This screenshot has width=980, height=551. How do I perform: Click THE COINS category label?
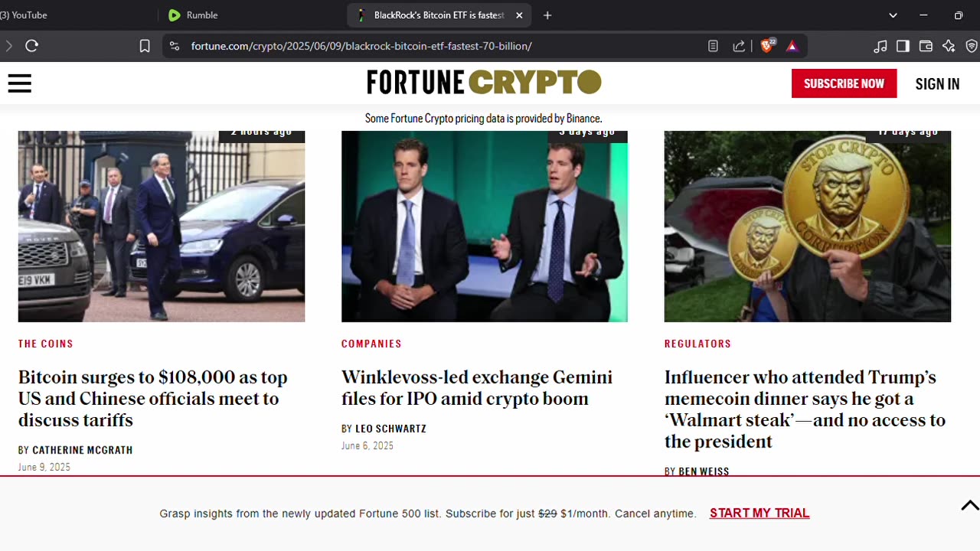46,344
